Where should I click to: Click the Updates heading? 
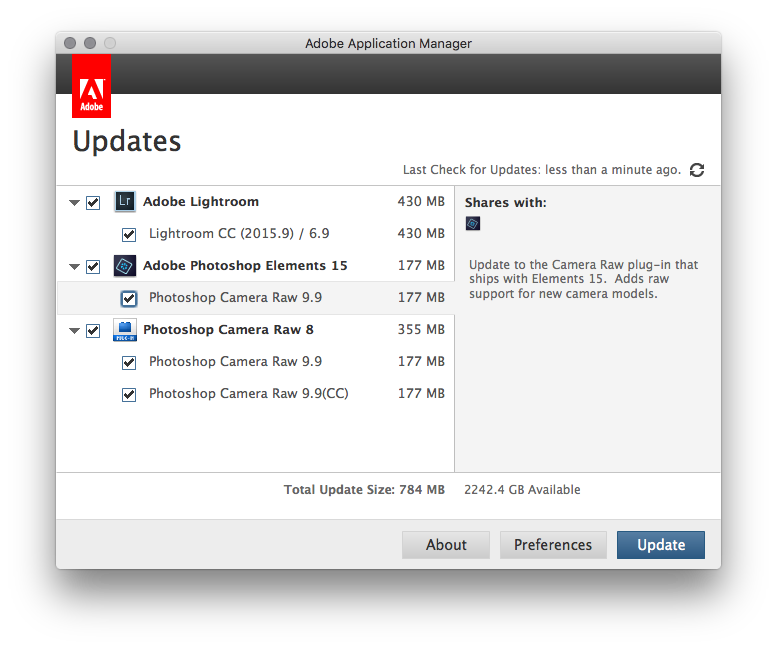click(127, 141)
